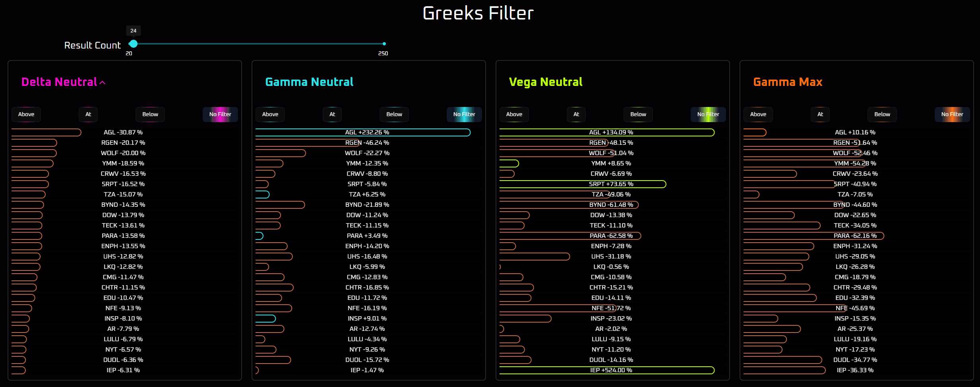Click the Vega Neutral panel heading

point(546,82)
